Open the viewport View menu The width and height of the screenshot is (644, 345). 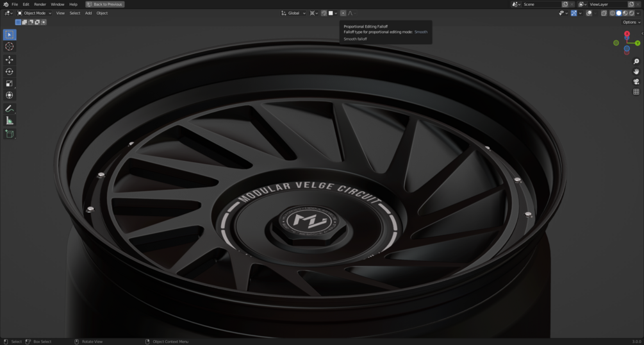[60, 13]
